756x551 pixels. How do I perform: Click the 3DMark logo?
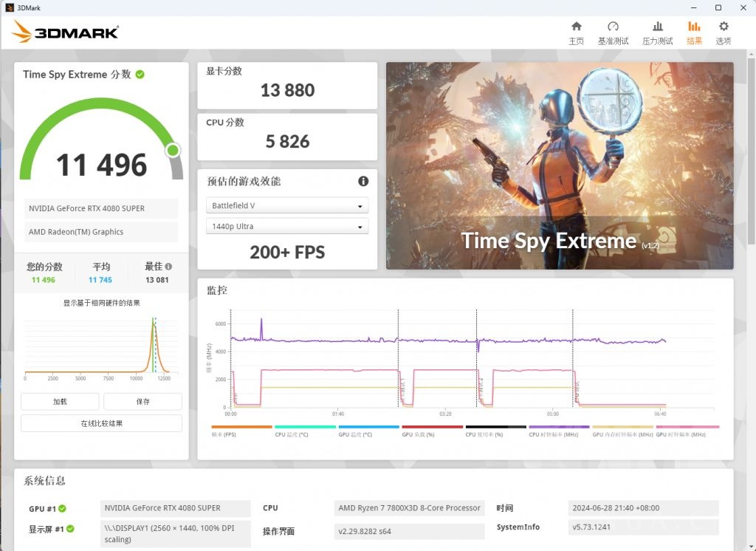point(65,32)
